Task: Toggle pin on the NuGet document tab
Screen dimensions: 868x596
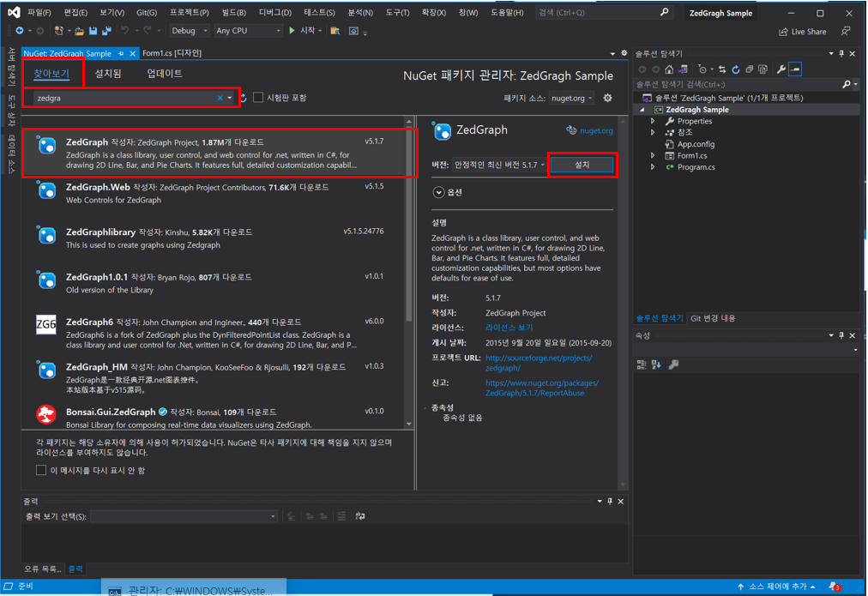Action: [121, 53]
